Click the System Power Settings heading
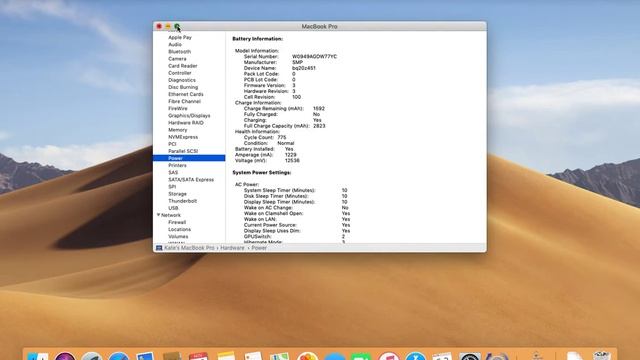The height and width of the screenshot is (360, 640). 262,173
